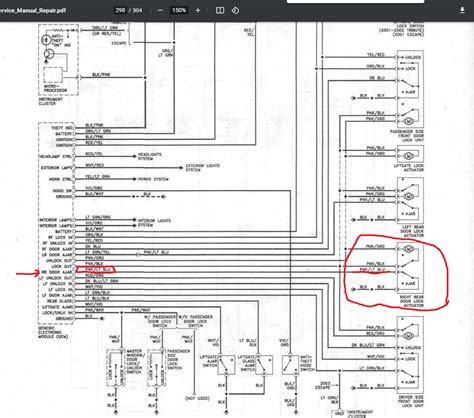The image size is (474, 418).
Task: Click the EXTERIOR LIGHTS SYSTEM label
Action: pos(203,168)
